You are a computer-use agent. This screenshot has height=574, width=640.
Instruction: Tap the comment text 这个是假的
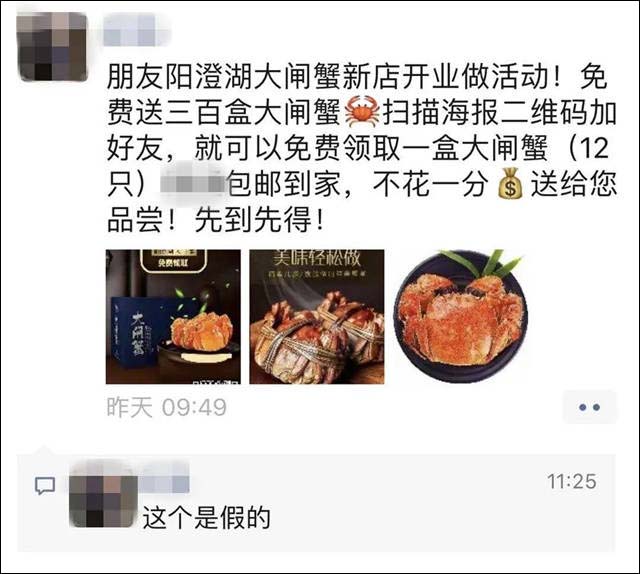tap(206, 518)
